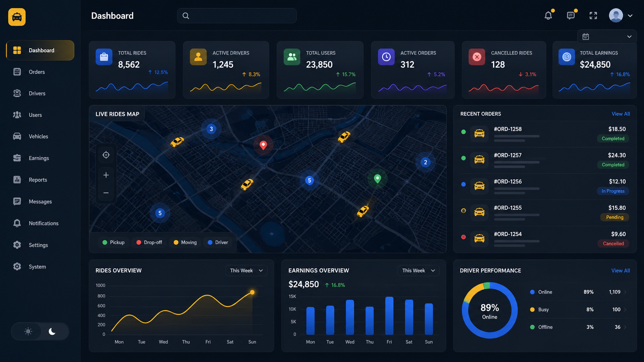Viewport: 644px width, 362px height.
Task: Click the blue Online legend dot
Action: pos(532,292)
